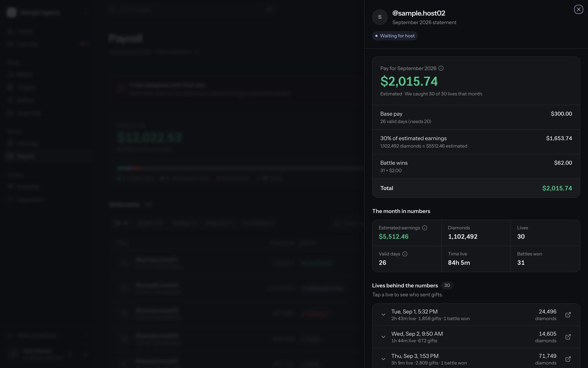The height and width of the screenshot is (368, 588).
Task: Show info tooltip for Valid days
Action: [x=405, y=254]
